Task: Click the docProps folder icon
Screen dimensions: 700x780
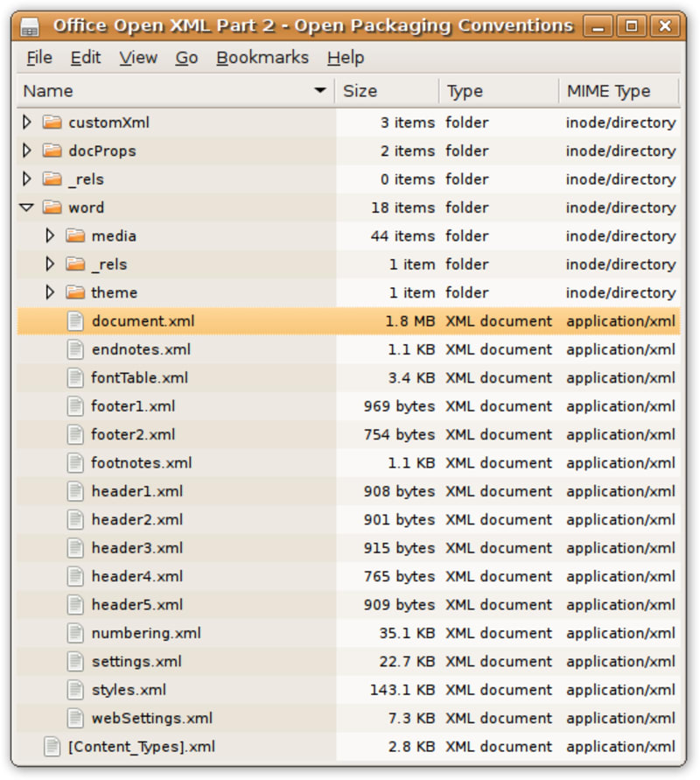Action: coord(52,151)
